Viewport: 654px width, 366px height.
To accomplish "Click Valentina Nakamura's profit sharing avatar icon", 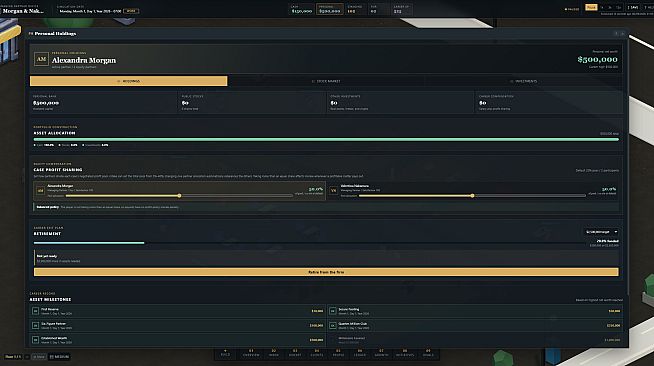I will [333, 191].
